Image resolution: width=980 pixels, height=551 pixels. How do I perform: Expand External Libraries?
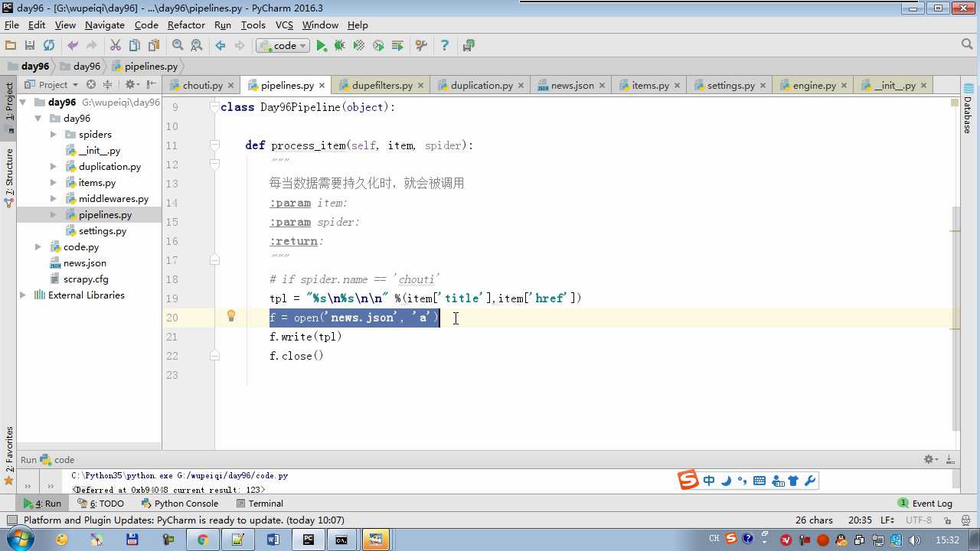click(23, 295)
